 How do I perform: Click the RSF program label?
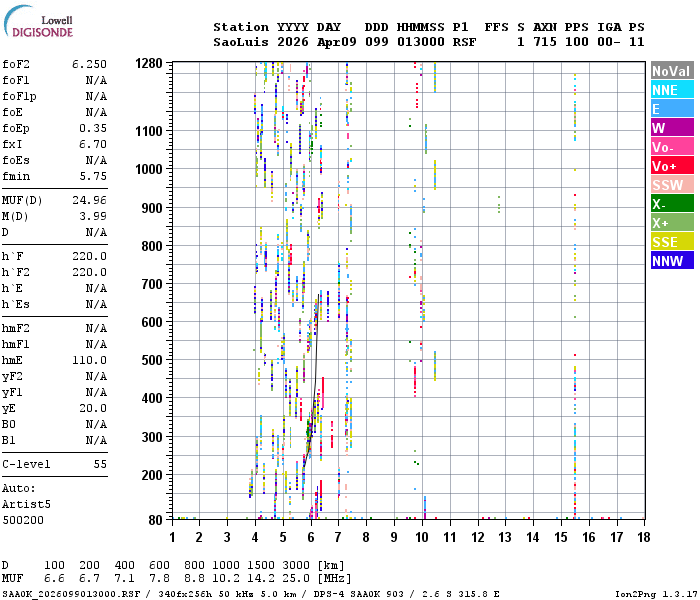click(464, 42)
